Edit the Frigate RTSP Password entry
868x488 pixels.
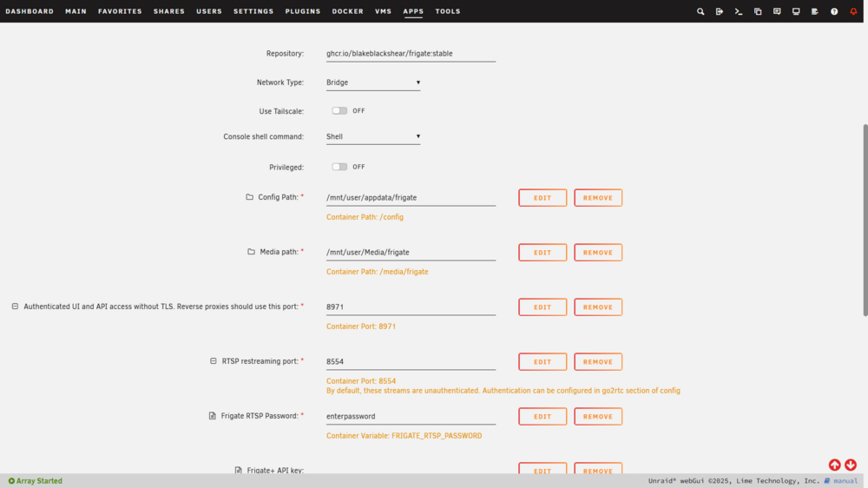(x=542, y=417)
